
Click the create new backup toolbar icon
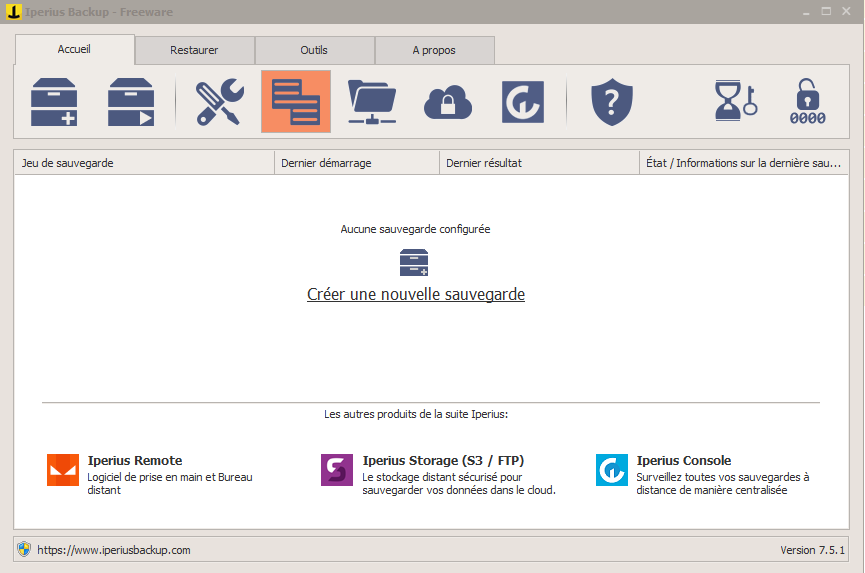54,102
